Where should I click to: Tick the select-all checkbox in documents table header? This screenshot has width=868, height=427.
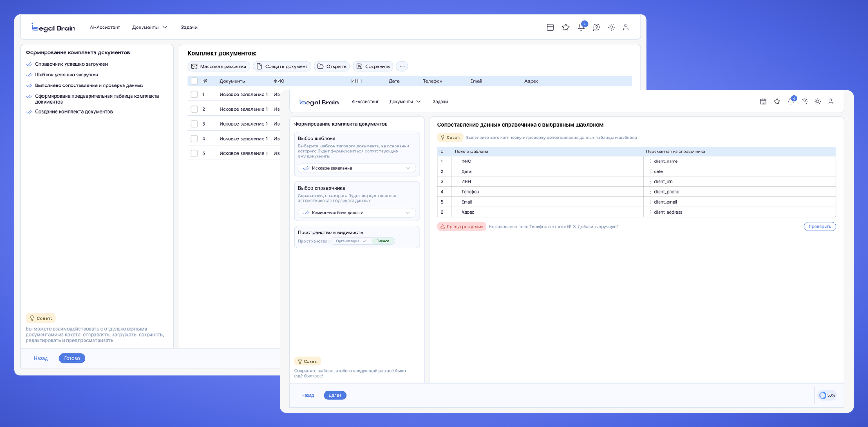[194, 81]
